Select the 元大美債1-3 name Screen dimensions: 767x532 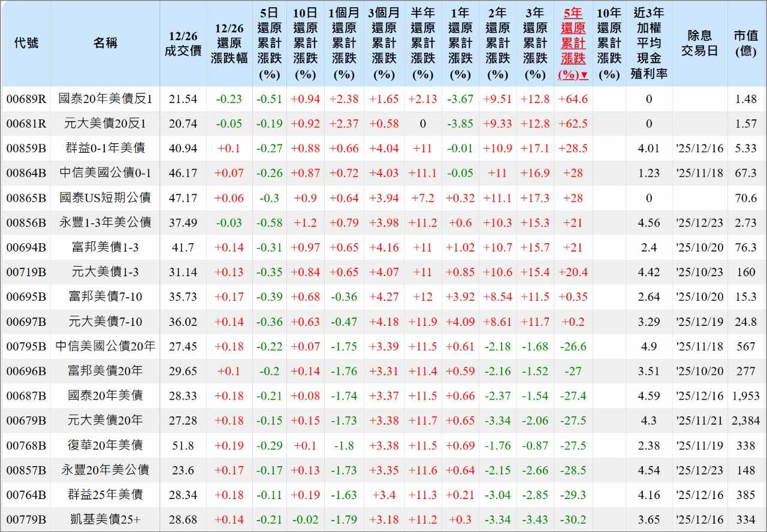(105, 272)
